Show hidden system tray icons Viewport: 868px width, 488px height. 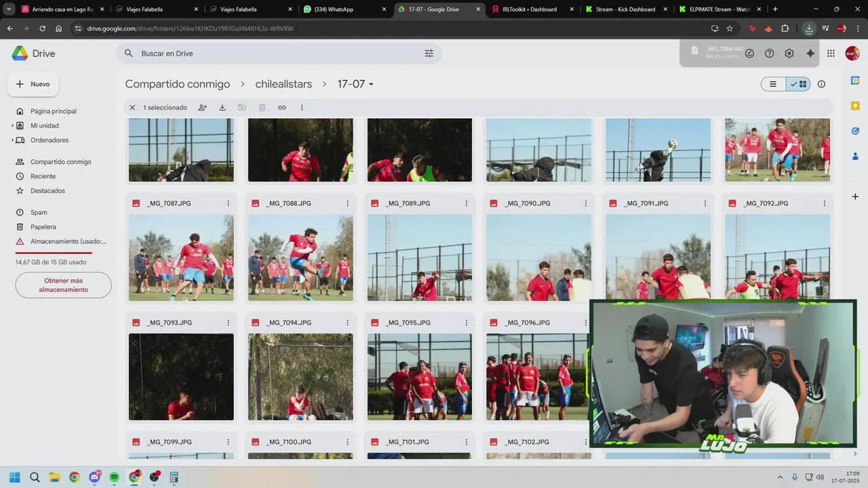[780, 477]
